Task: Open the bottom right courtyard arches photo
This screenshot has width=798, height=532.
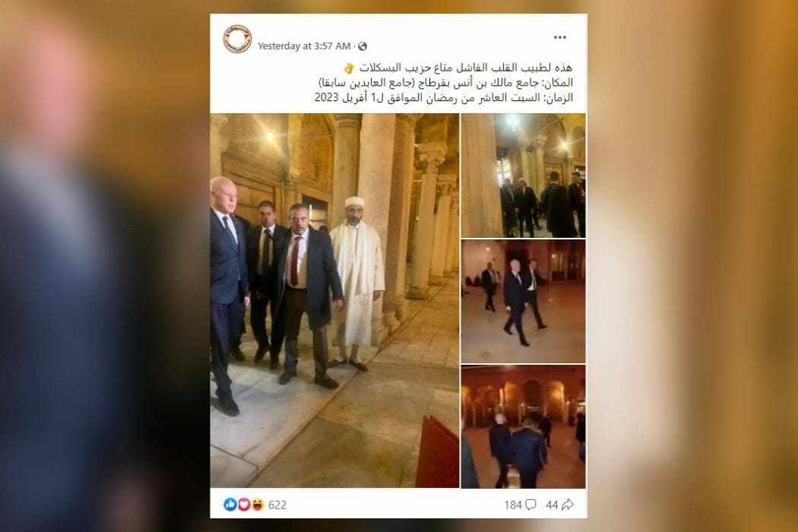Action: pos(523,426)
